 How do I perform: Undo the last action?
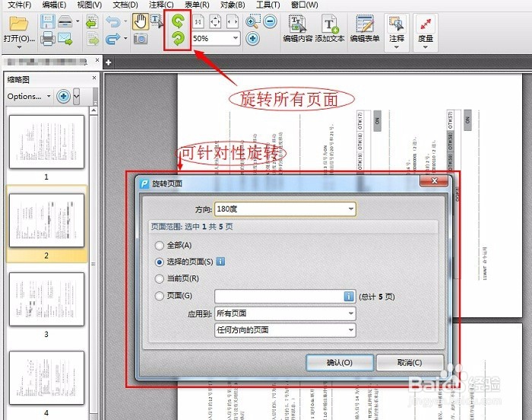pos(113,22)
